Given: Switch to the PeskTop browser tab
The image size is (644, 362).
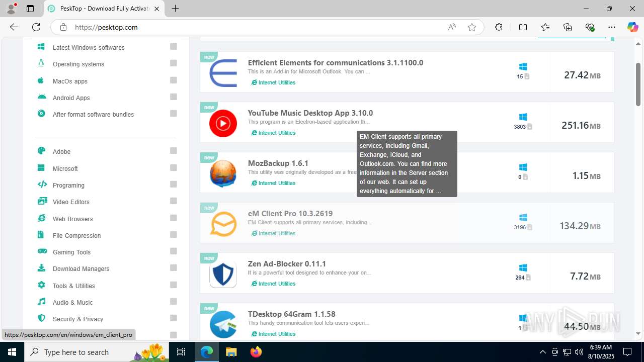Looking at the screenshot, I should [103, 9].
